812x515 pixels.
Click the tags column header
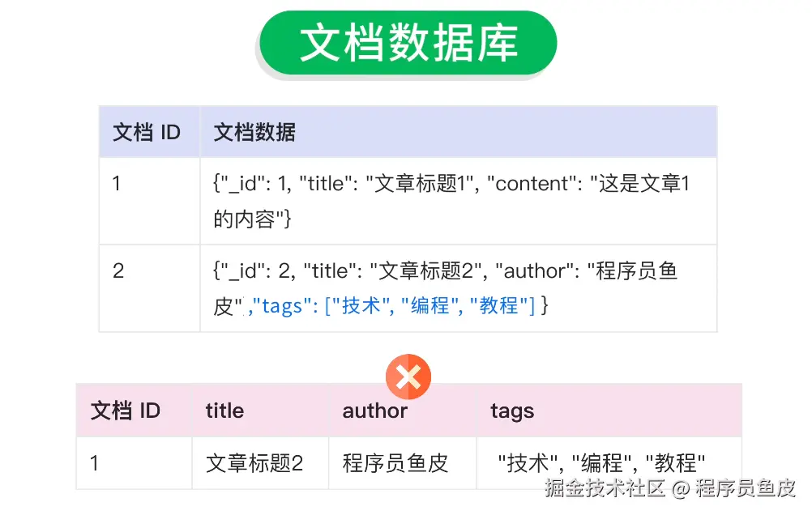(x=511, y=411)
